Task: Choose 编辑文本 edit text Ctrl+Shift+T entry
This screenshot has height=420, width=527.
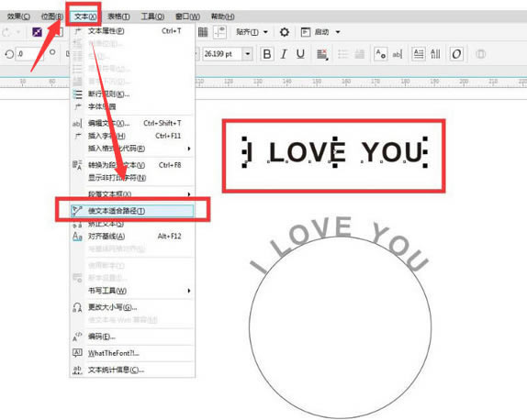Action: 132,123
